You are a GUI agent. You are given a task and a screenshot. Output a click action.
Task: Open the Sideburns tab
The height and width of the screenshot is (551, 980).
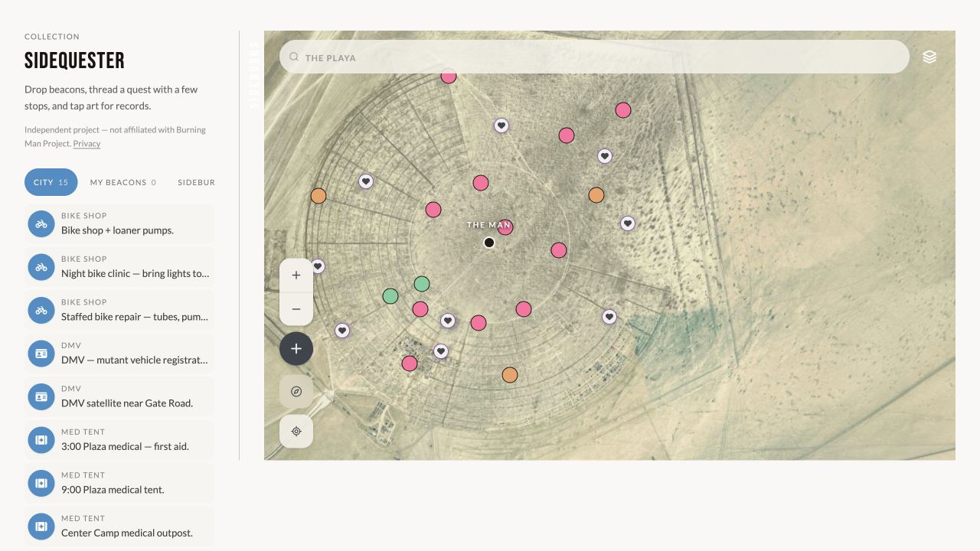tap(196, 182)
